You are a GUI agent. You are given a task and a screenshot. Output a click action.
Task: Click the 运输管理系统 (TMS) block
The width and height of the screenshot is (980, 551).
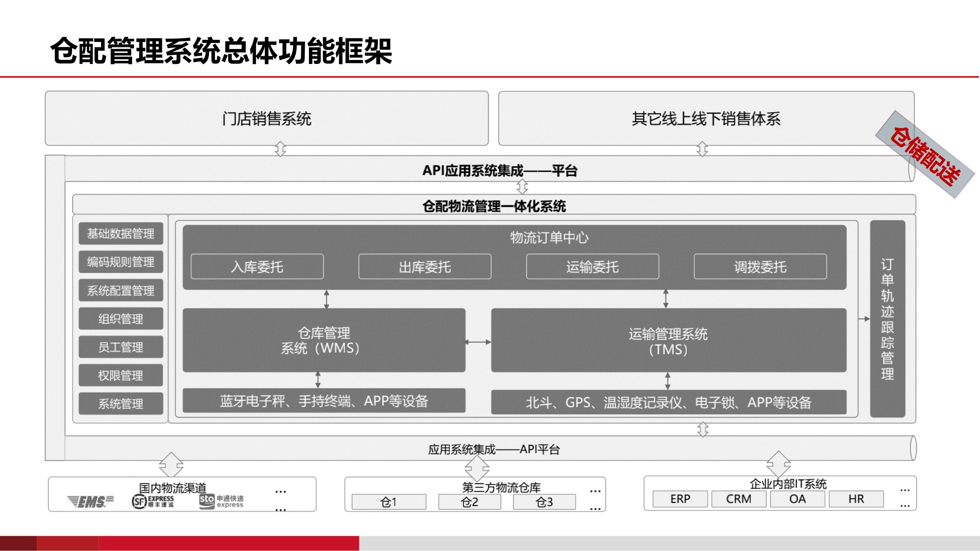coord(668,340)
